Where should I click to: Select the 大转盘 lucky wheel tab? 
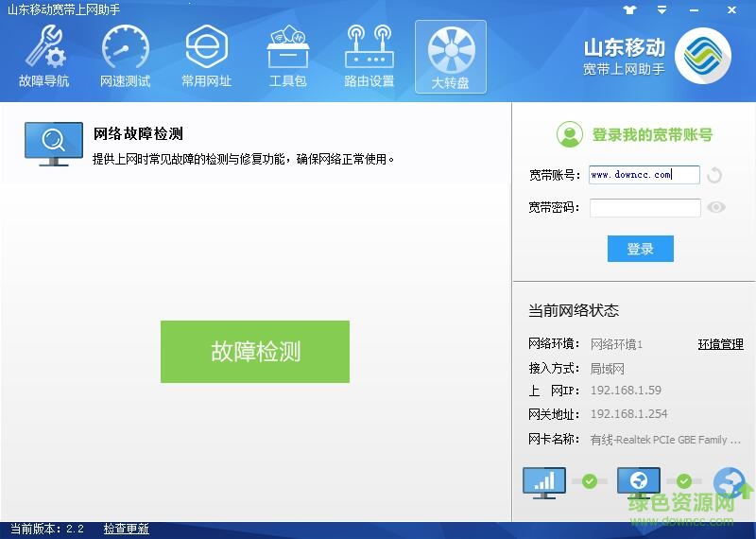pyautogui.click(x=451, y=57)
